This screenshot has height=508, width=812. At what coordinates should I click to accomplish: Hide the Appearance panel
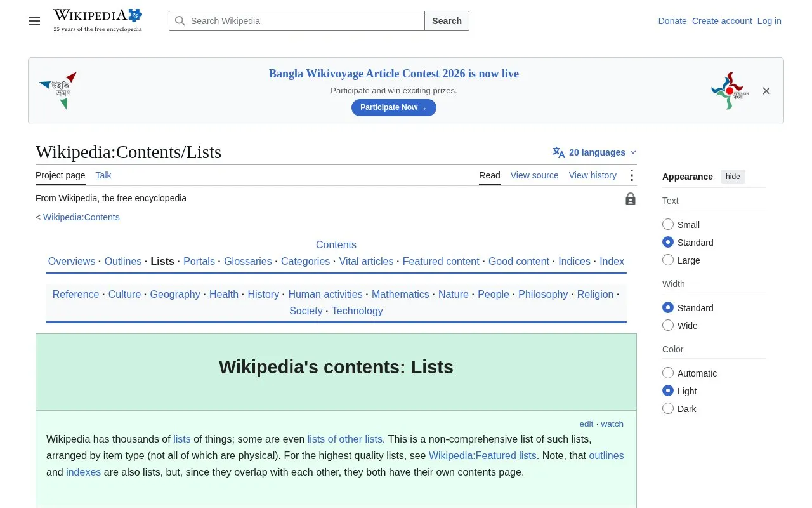(733, 177)
